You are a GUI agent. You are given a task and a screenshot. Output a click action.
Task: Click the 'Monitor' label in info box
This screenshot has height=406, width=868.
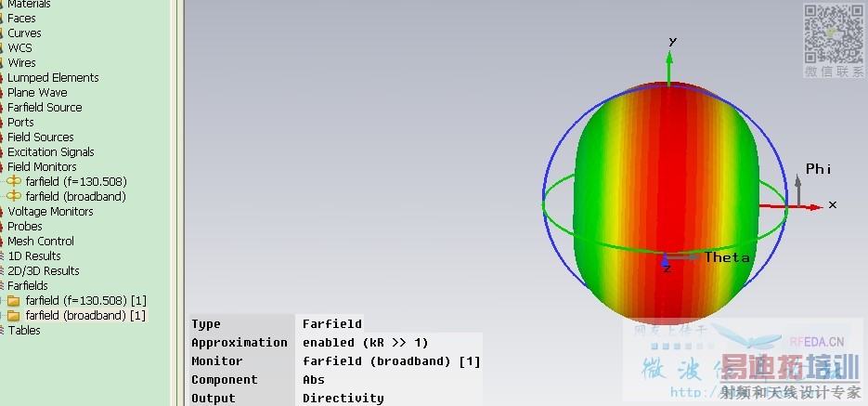click(217, 361)
